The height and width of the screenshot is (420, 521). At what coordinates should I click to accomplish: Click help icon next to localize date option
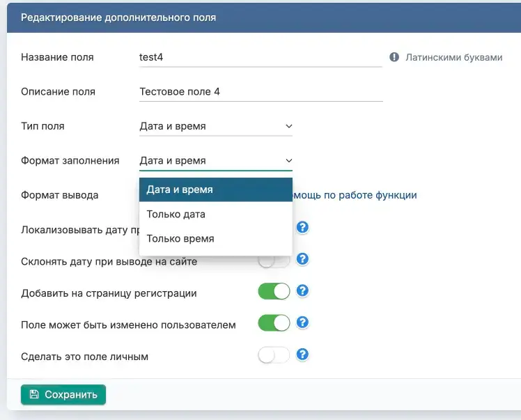302,228
